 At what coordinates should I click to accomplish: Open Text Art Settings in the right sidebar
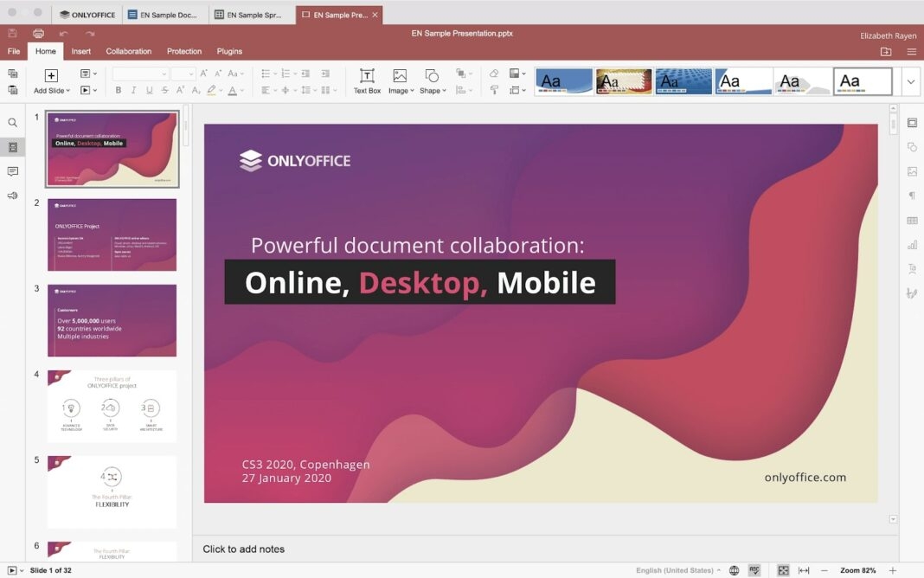click(911, 269)
